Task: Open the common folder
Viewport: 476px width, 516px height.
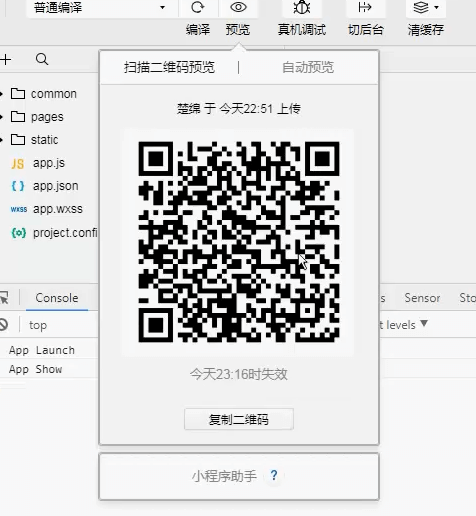Action: coord(53,94)
